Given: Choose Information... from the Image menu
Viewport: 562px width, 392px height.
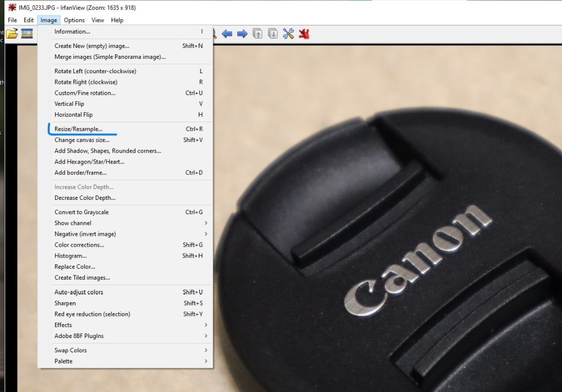Looking at the screenshot, I should click(x=125, y=31).
